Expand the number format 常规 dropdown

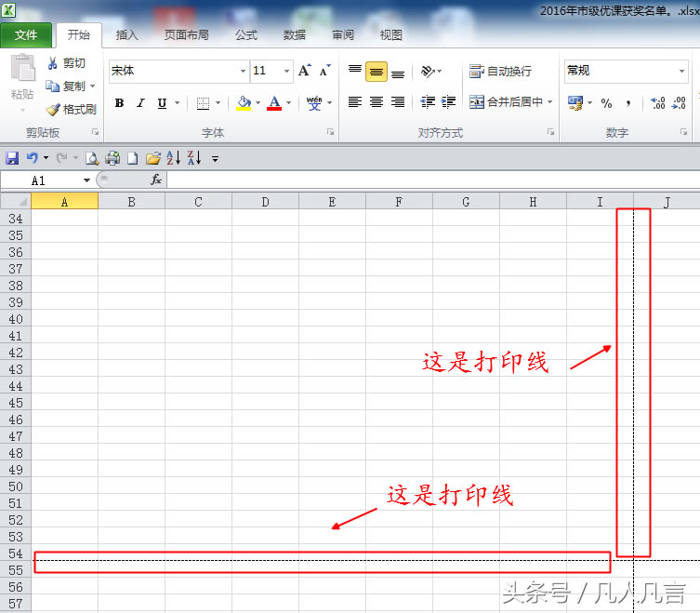[x=681, y=71]
